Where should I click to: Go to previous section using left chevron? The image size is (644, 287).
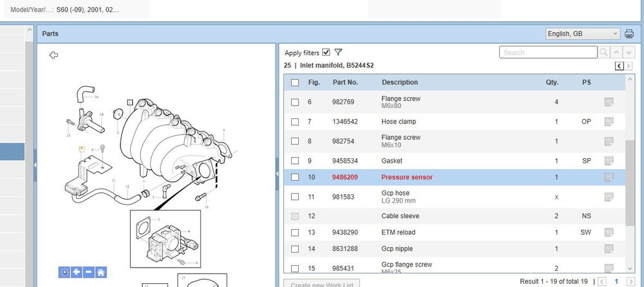coord(619,66)
